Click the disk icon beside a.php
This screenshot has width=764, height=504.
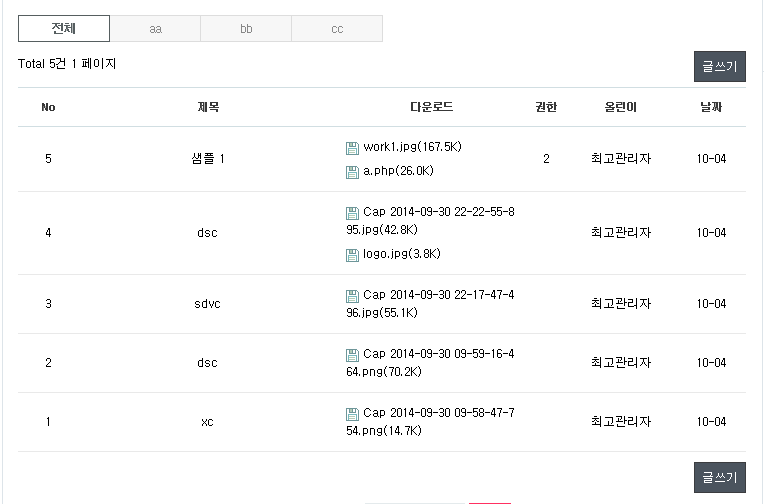(x=352, y=172)
